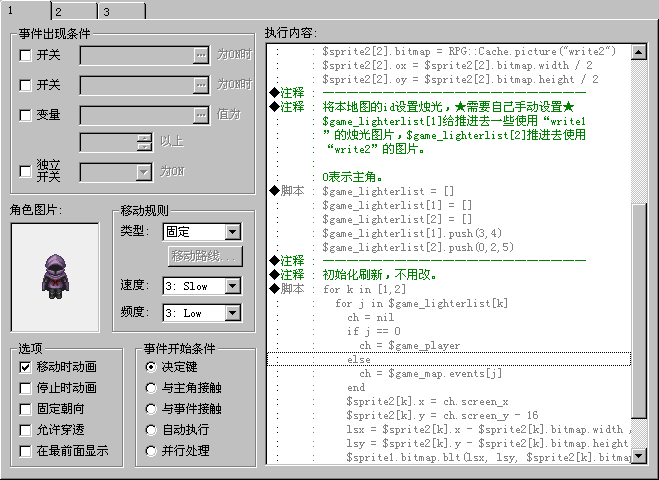
Task: Click the script list scroll down arrow
Action: pyautogui.click(x=639, y=455)
